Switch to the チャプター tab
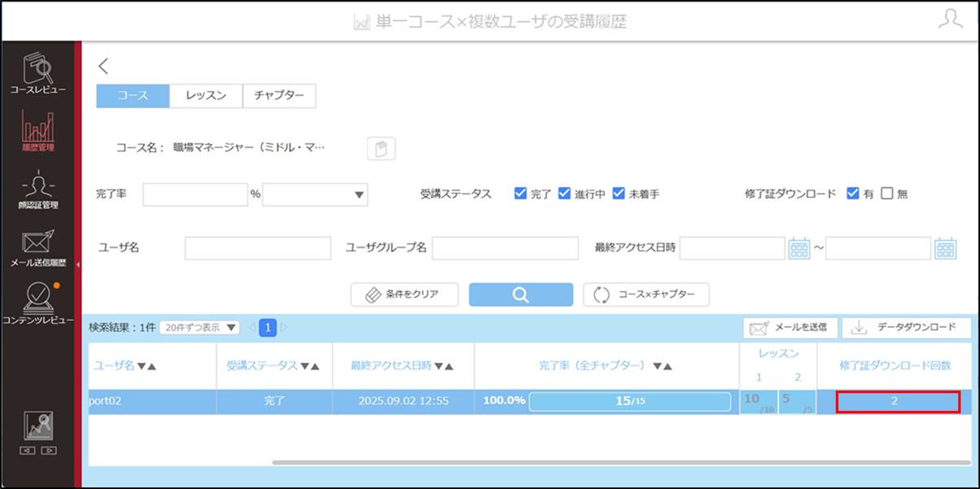 tap(279, 95)
